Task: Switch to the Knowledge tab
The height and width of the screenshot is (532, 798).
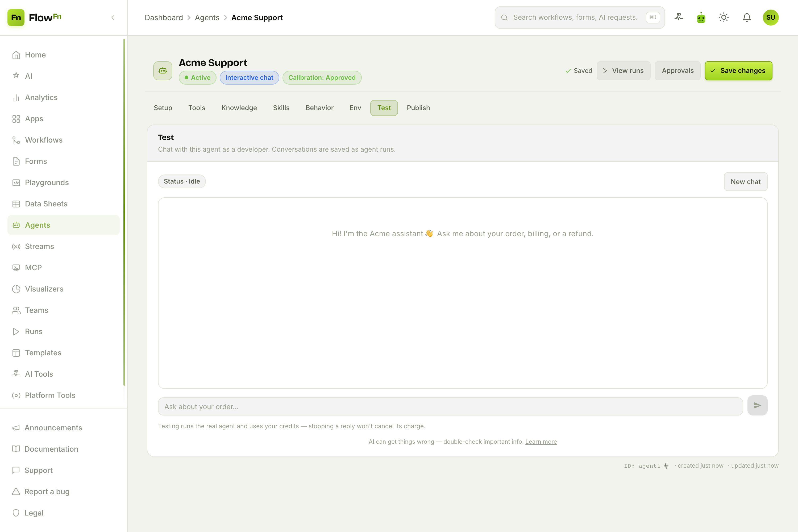Action: [239, 108]
